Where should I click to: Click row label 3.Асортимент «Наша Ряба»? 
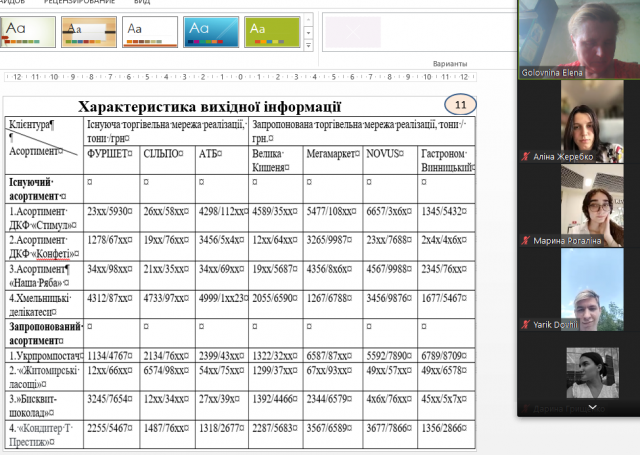44,275
